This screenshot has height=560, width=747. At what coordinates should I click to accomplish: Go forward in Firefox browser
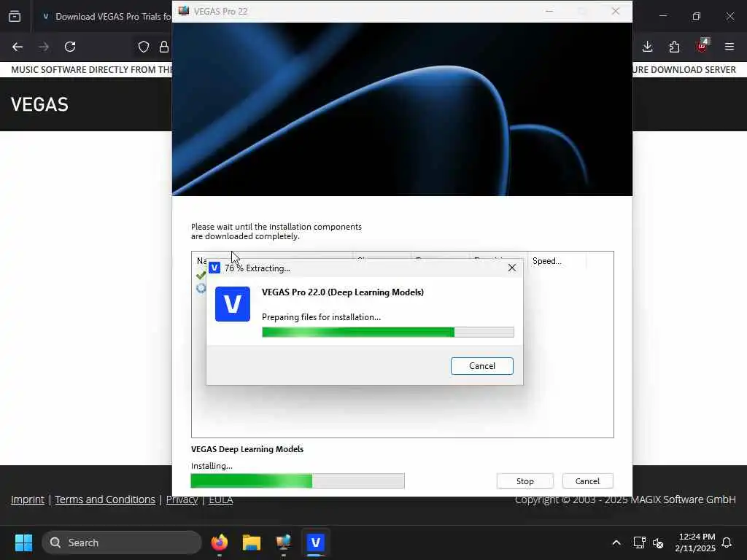(x=44, y=47)
